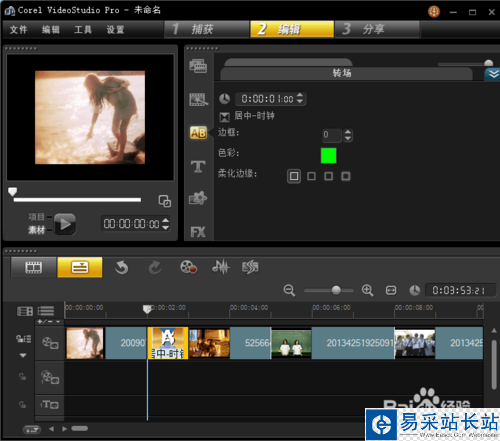Select the 52566 clip on timeline
Image resolution: width=500 pixels, height=441 pixels.
pos(230,343)
